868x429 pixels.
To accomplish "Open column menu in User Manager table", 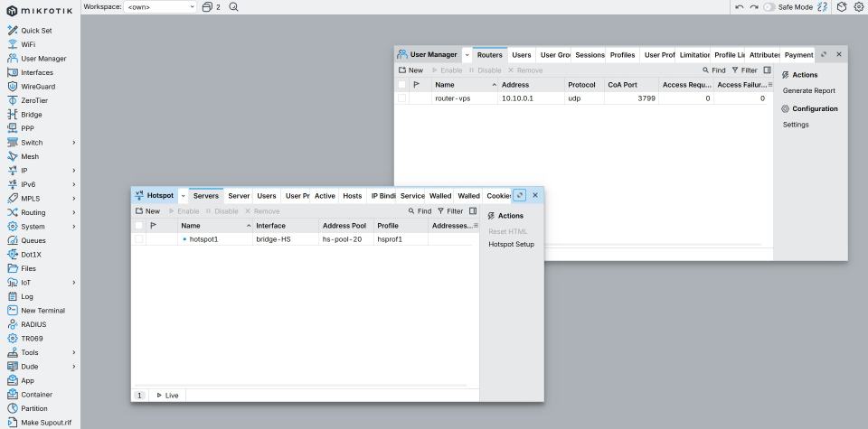I will (770, 85).
